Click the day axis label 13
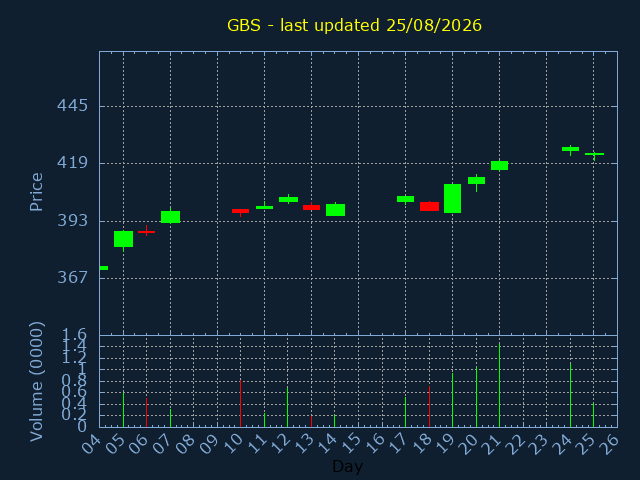This screenshot has height=480, width=640. click(x=302, y=444)
